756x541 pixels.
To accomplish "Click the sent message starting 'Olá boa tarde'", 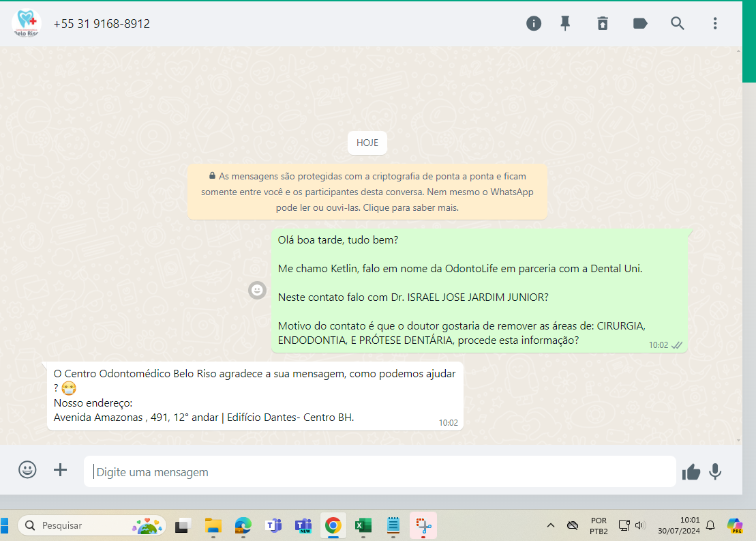I will [x=479, y=291].
